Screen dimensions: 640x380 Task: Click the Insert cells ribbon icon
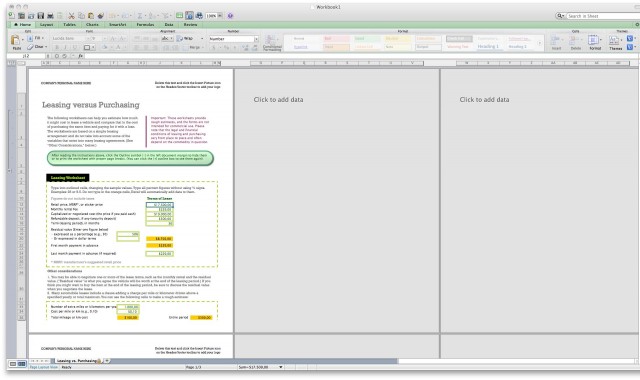click(556, 42)
